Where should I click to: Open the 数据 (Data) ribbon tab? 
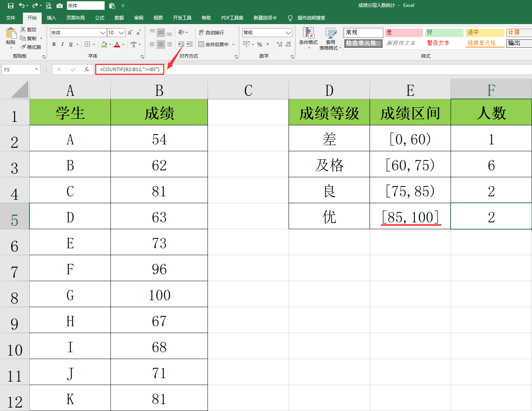pos(119,18)
